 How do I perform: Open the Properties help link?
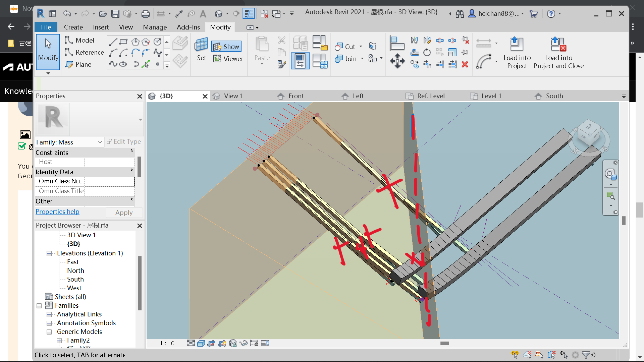pyautogui.click(x=57, y=212)
